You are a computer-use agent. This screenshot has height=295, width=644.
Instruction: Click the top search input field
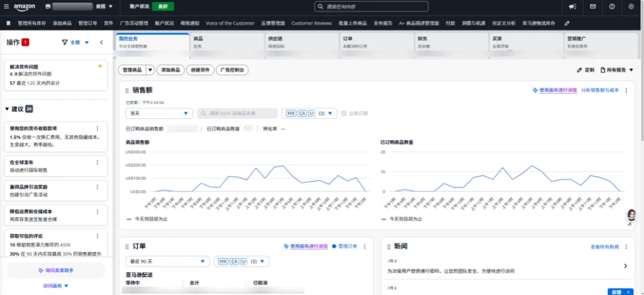pos(371,7)
